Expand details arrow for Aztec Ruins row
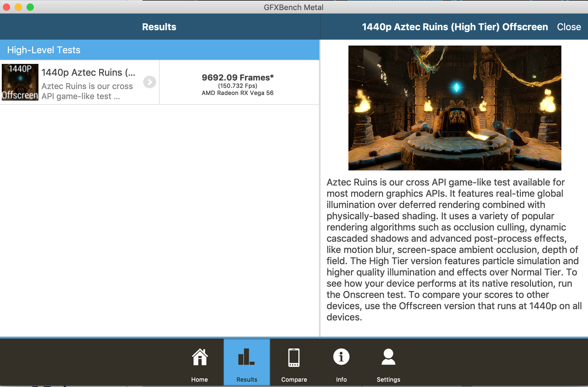This screenshot has width=588, height=387. [150, 82]
